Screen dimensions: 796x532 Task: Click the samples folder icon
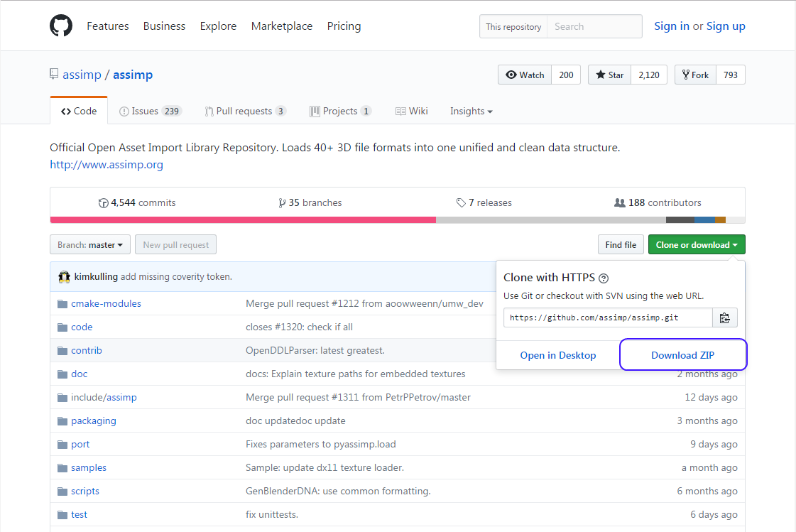tap(62, 467)
